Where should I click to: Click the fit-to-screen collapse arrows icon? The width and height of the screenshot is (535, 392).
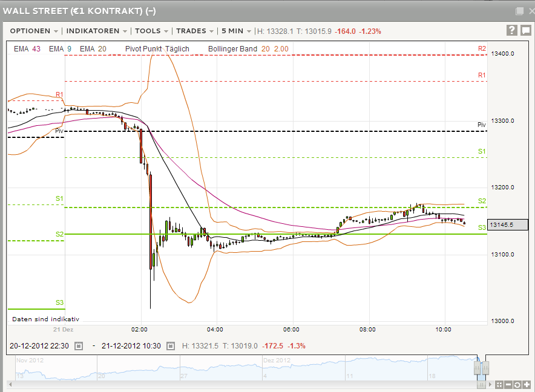[x=499, y=385]
